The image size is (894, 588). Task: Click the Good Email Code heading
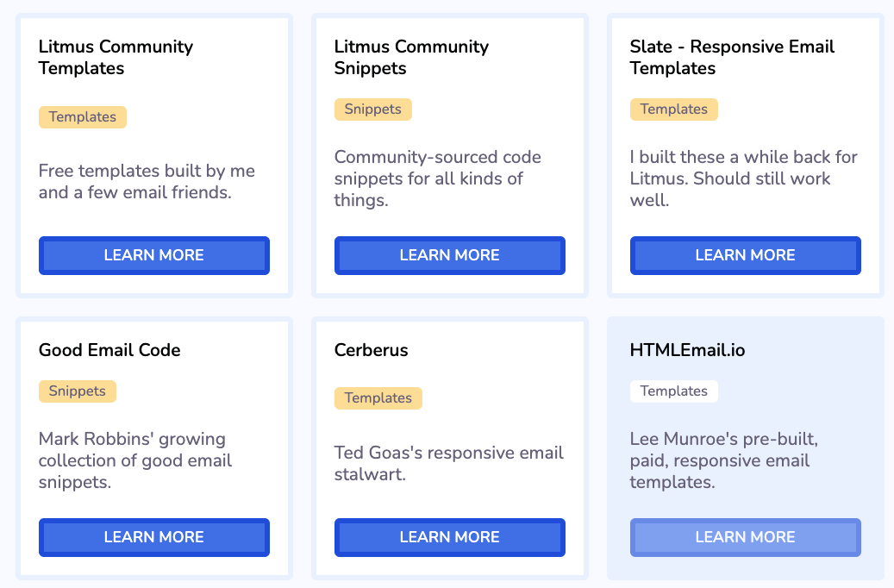[x=109, y=350]
